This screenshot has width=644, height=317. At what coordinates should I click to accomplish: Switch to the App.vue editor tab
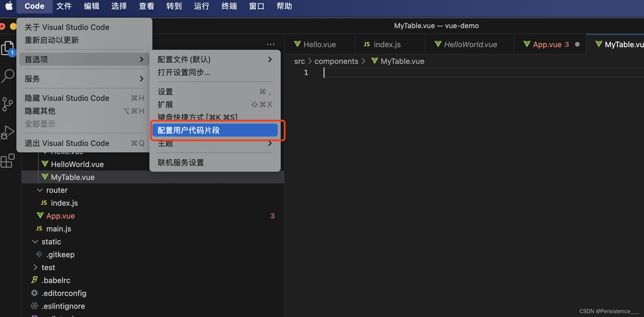550,44
